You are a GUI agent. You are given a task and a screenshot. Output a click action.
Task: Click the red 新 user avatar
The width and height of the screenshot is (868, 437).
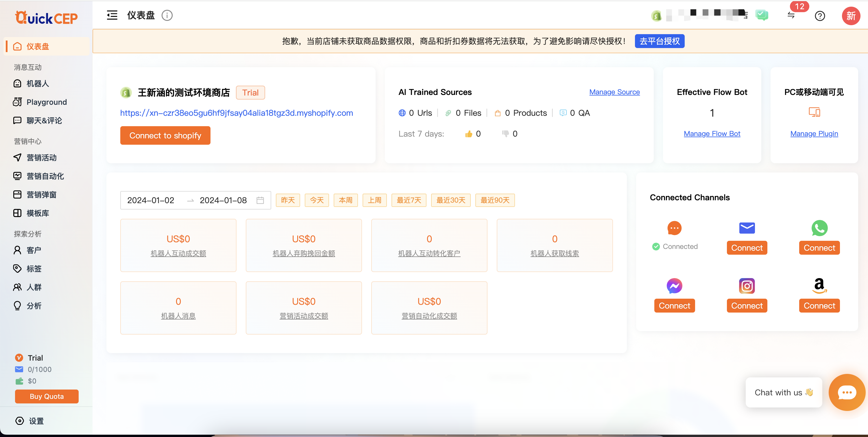click(851, 16)
